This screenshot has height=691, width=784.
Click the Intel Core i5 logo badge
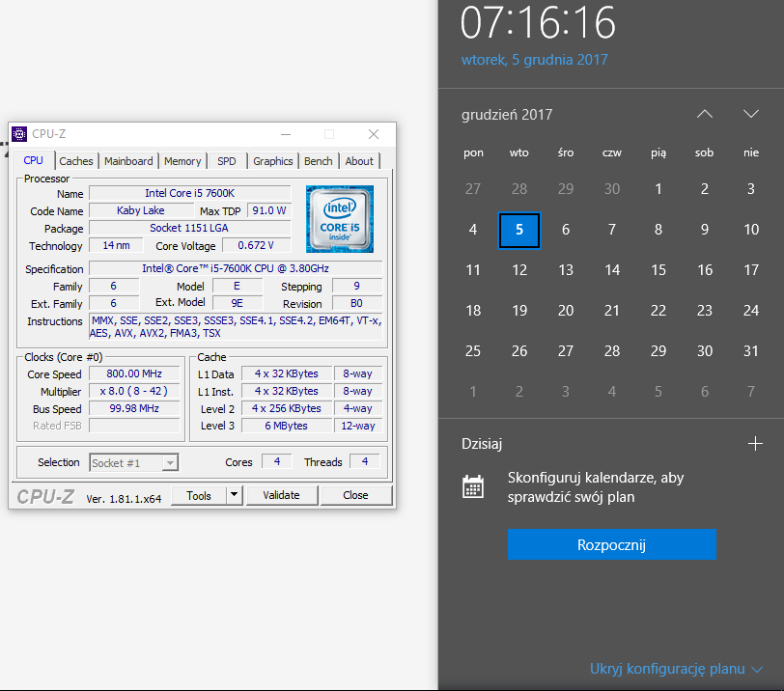[x=340, y=219]
